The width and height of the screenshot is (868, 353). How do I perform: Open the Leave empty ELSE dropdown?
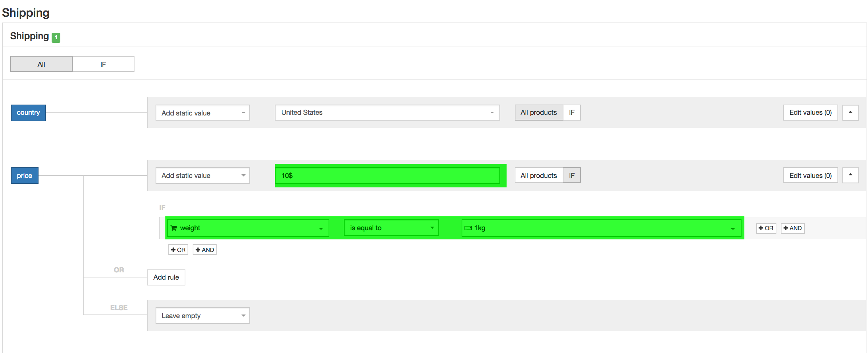[x=203, y=316]
